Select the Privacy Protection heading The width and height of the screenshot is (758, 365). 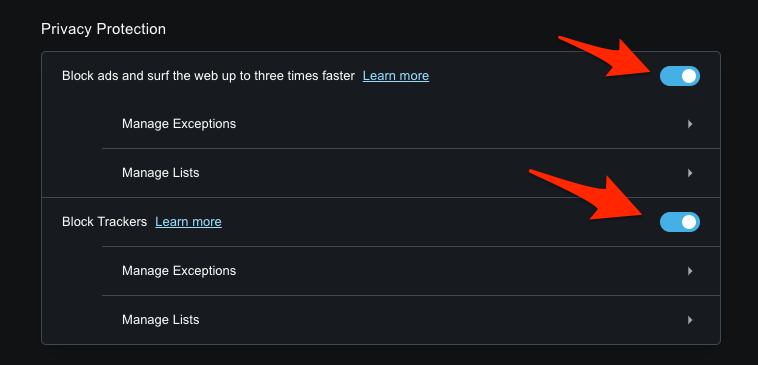point(103,29)
